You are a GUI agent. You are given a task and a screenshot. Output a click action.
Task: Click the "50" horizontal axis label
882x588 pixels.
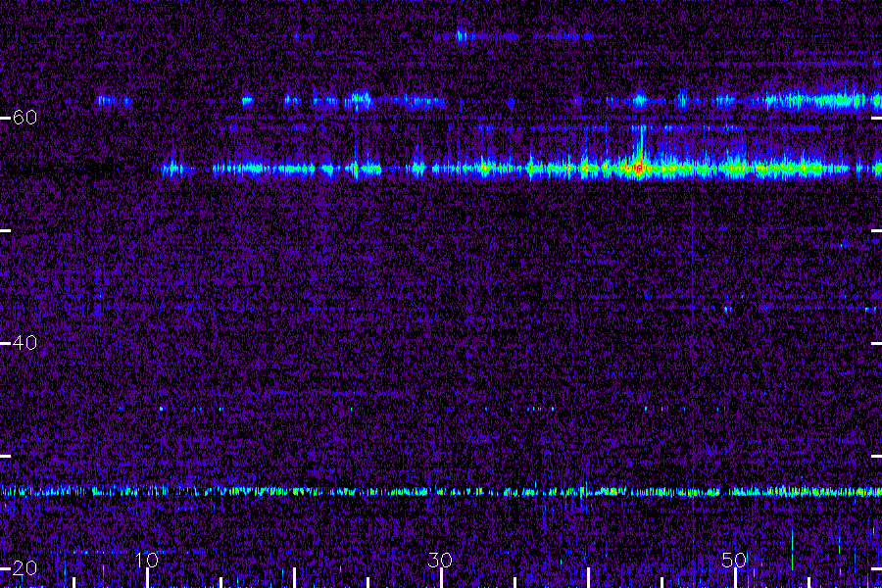coord(734,560)
